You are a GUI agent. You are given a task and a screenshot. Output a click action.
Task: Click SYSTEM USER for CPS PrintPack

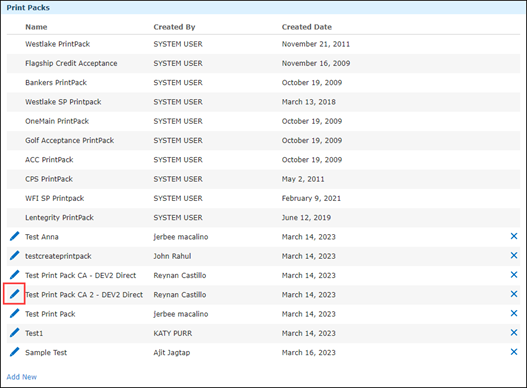(x=178, y=179)
